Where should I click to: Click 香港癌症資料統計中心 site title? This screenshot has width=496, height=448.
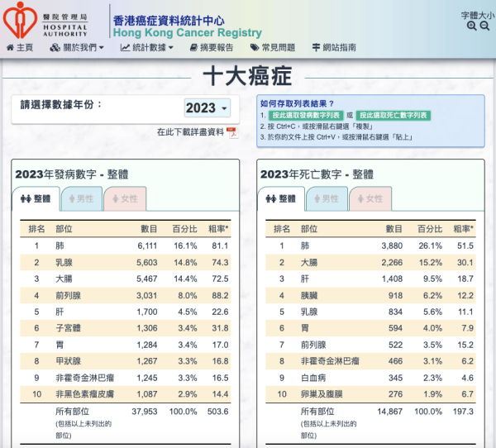point(169,21)
